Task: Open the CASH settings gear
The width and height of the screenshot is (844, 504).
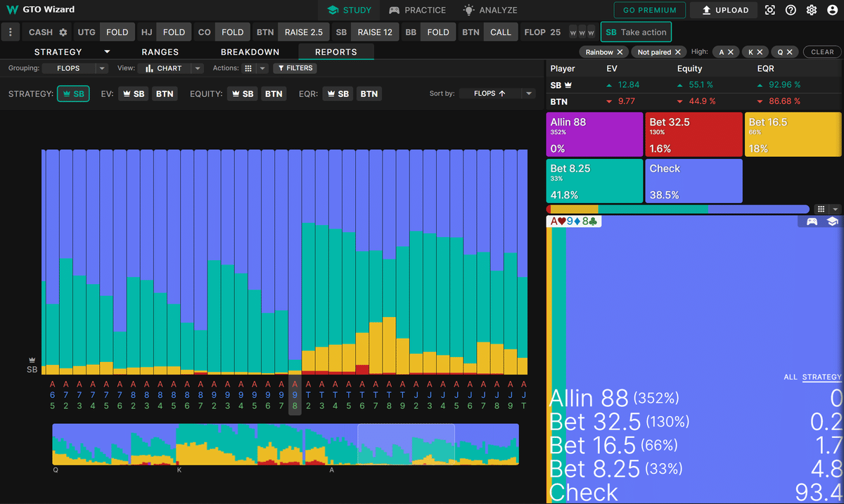Action: [x=63, y=32]
